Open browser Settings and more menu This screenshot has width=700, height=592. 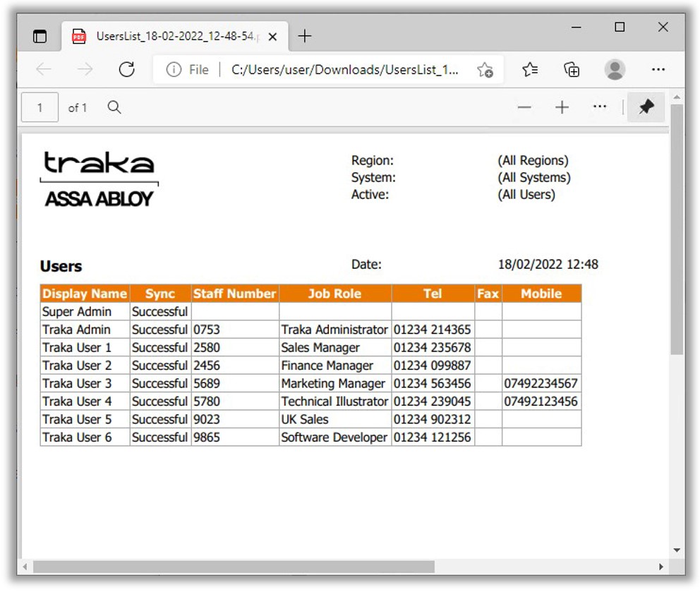point(658,70)
